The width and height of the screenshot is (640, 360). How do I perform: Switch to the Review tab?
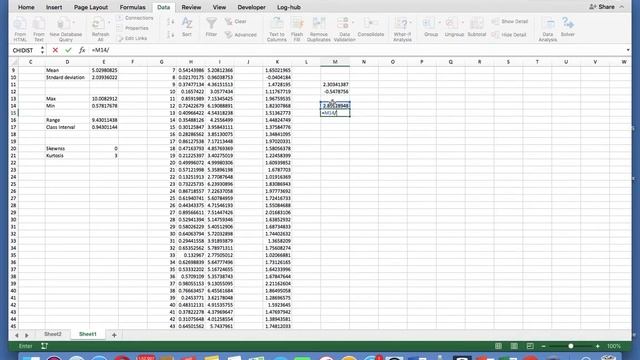(191, 7)
